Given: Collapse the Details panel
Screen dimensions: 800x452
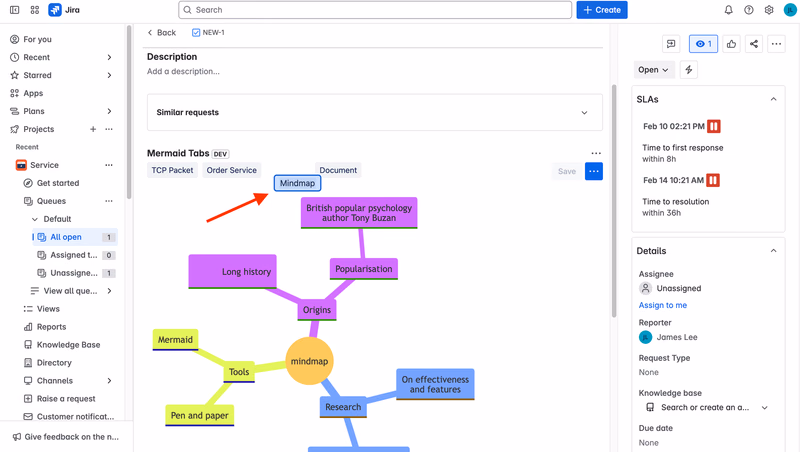Looking at the screenshot, I should [x=773, y=250].
